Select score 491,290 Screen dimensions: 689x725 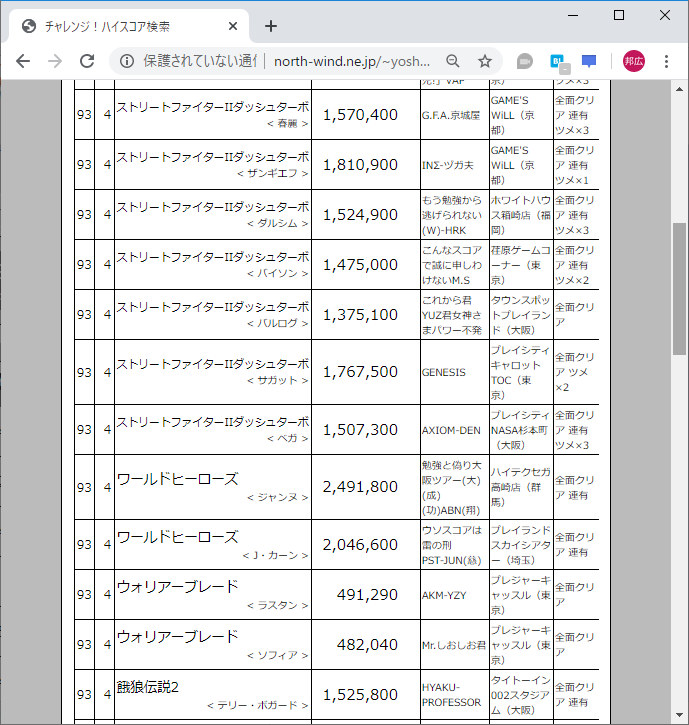point(367,595)
